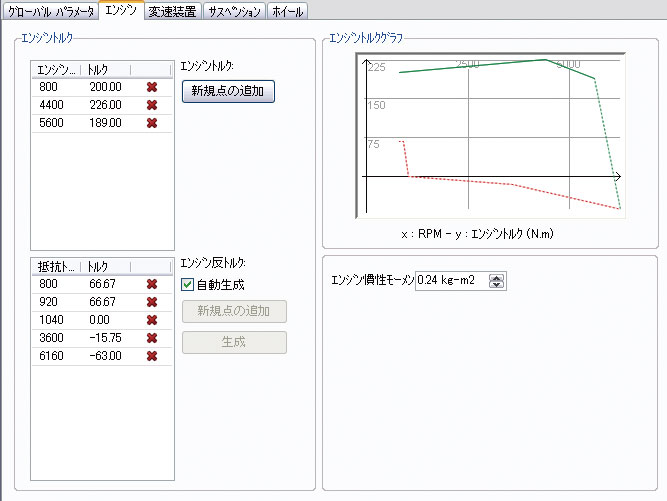Remove the 1040 resistance torque row
Viewport: 667px width, 501px height.
(152, 319)
